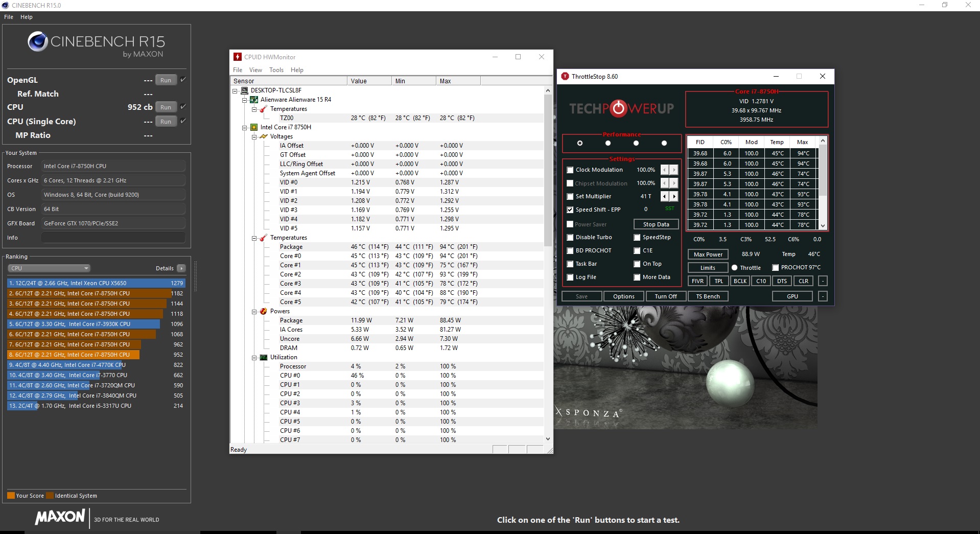Collapse the DESKTOP-TLCSL8F tree node
The height and width of the screenshot is (534, 980).
[235, 90]
